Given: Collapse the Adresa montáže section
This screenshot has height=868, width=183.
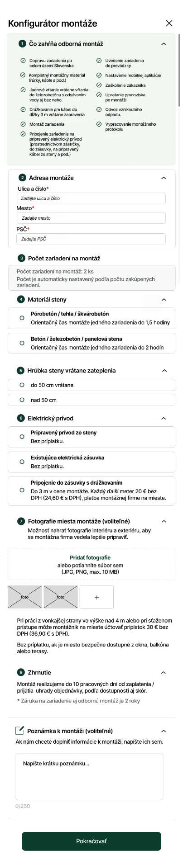Looking at the screenshot, I should point(164,178).
